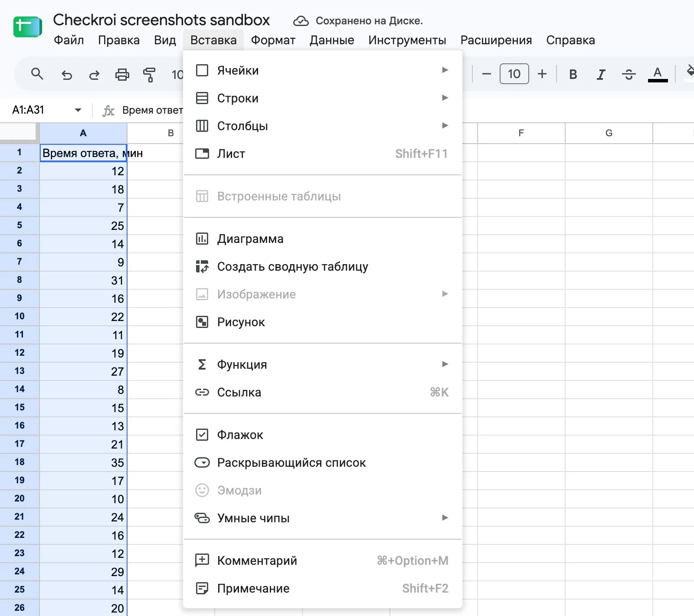Choose Диаграмма from the insert menu
Viewport: 694px width, 616px height.
coord(322,239)
